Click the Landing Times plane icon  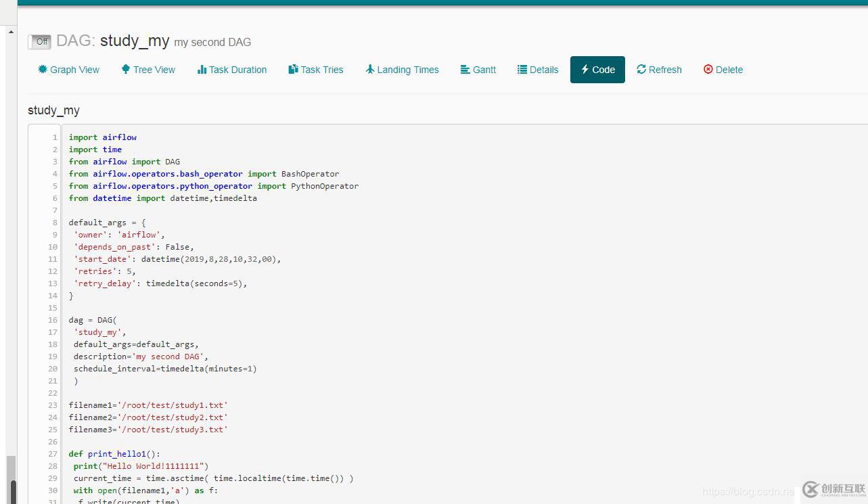tap(370, 69)
